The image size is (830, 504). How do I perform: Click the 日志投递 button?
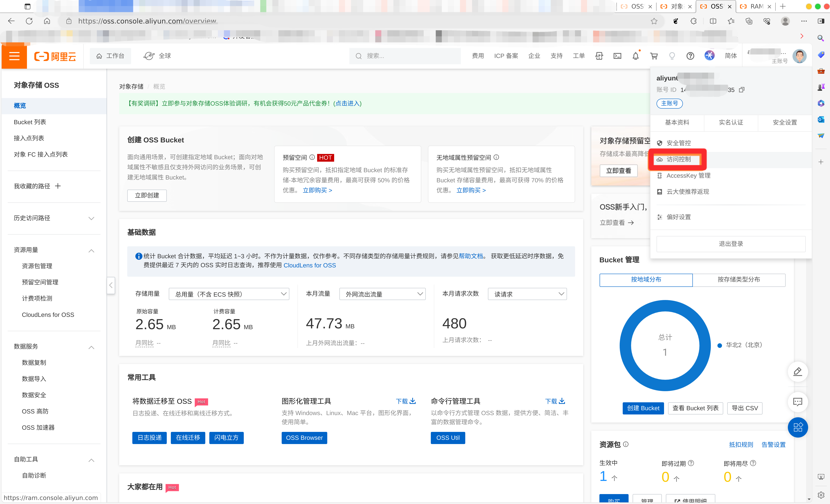[x=150, y=438]
